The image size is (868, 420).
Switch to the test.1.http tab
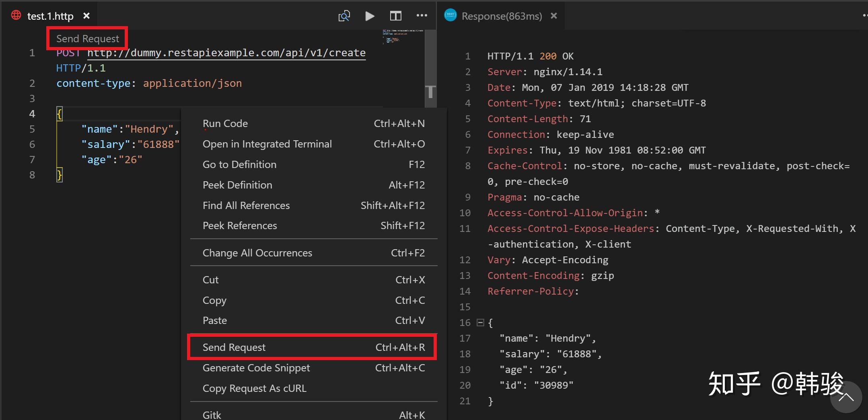pyautogui.click(x=50, y=16)
